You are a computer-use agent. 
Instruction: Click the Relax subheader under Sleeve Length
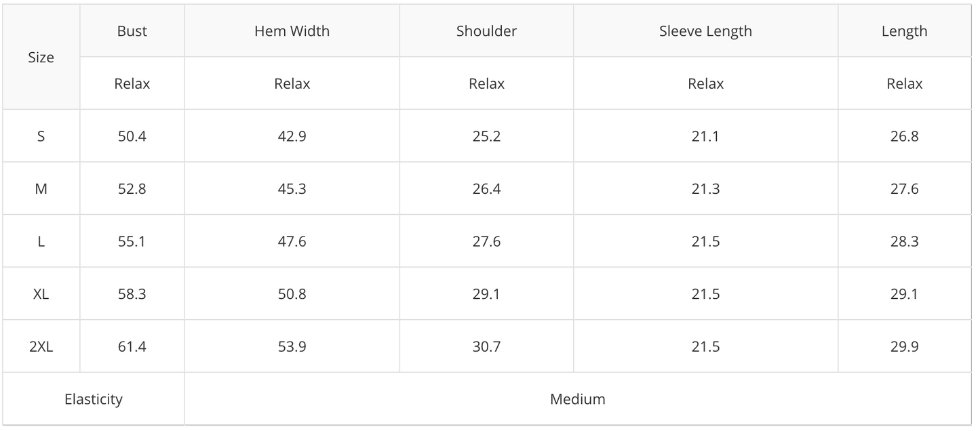(x=705, y=84)
